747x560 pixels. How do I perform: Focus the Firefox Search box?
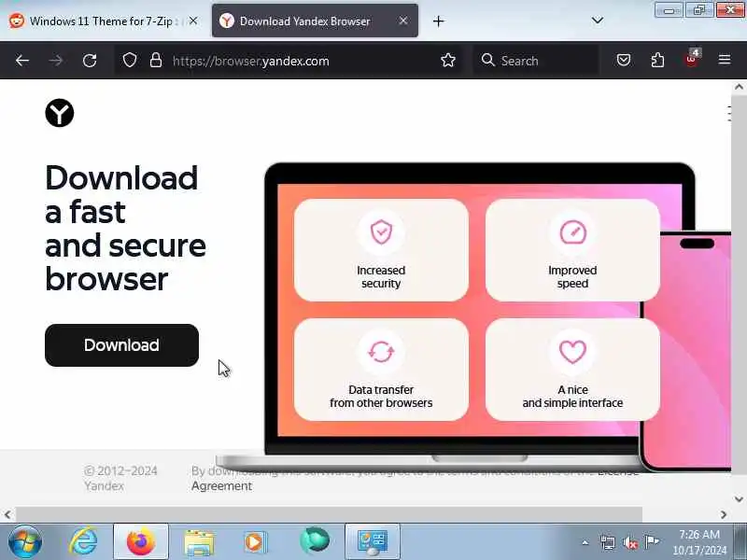pyautogui.click(x=536, y=61)
